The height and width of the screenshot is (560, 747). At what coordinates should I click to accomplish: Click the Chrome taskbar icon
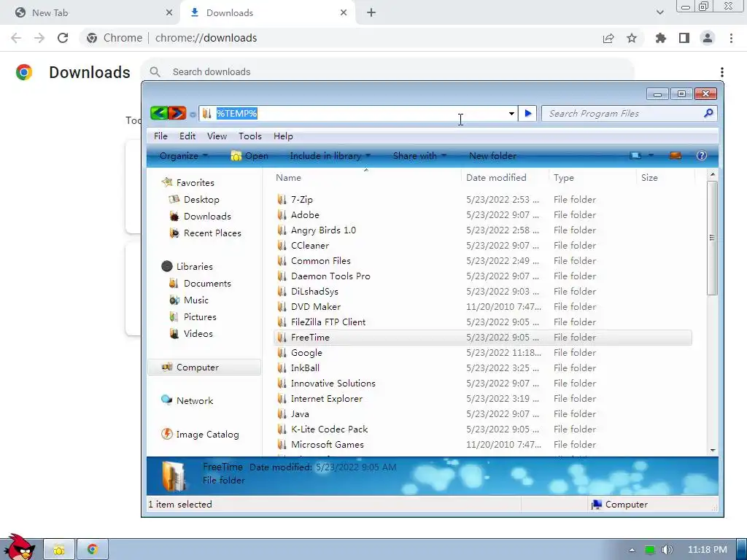93,550
